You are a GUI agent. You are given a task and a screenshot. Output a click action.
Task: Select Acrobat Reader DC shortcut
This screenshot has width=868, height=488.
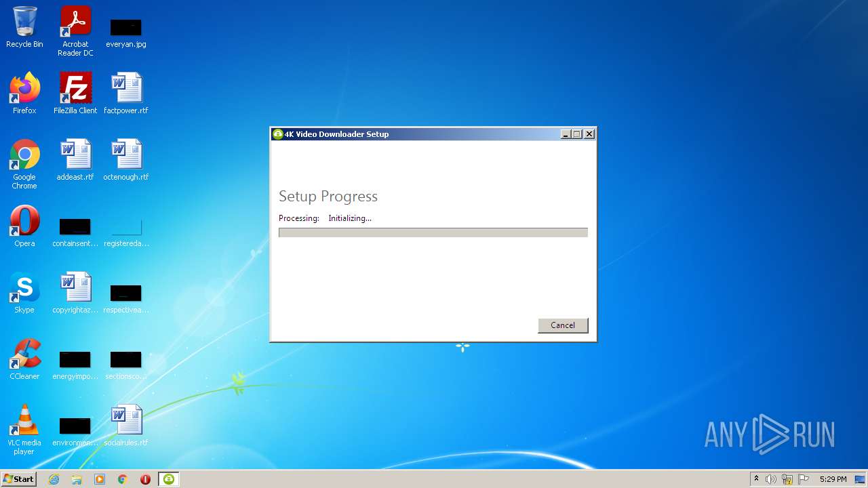75,31
